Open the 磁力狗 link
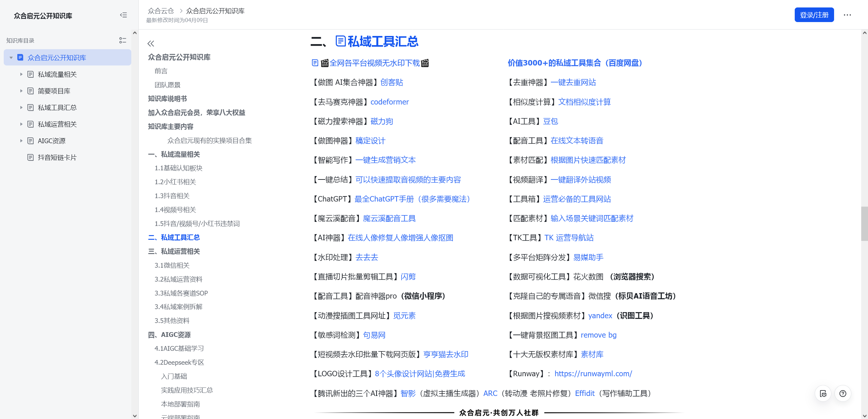 [x=382, y=121]
